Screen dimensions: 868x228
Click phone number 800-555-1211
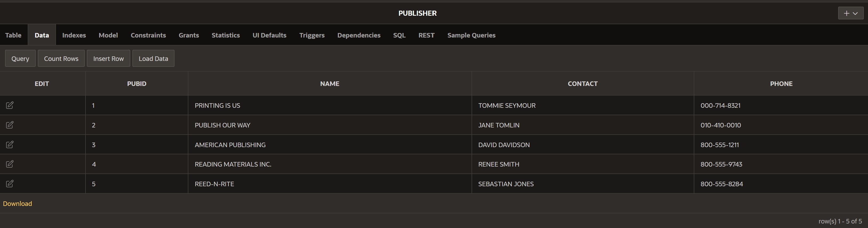point(720,145)
